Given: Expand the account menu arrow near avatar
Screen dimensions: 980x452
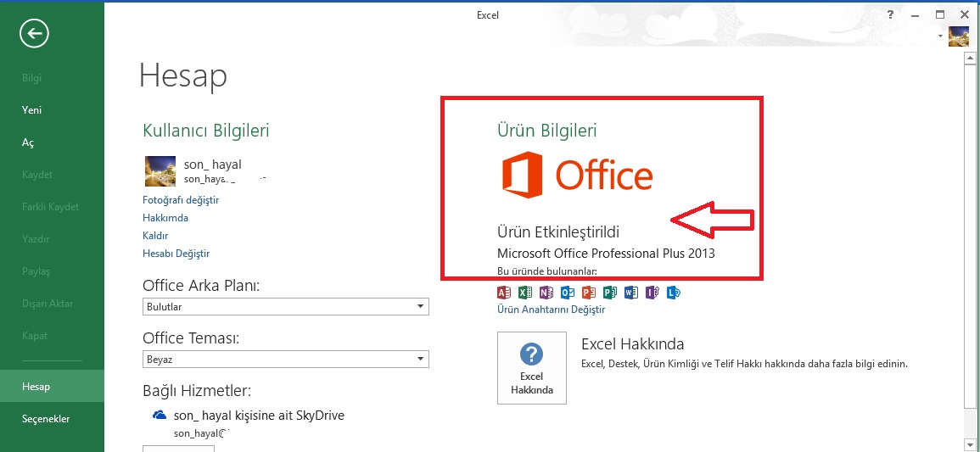Looking at the screenshot, I should pyautogui.click(x=941, y=36).
